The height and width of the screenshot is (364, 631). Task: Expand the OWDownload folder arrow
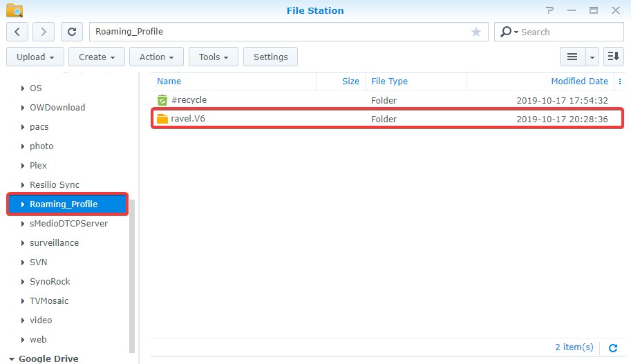(23, 107)
